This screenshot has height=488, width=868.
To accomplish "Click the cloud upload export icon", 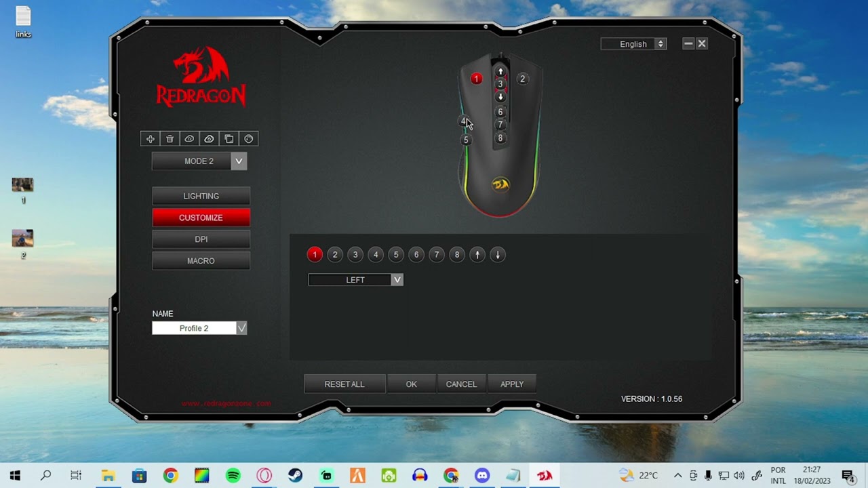I will click(209, 139).
